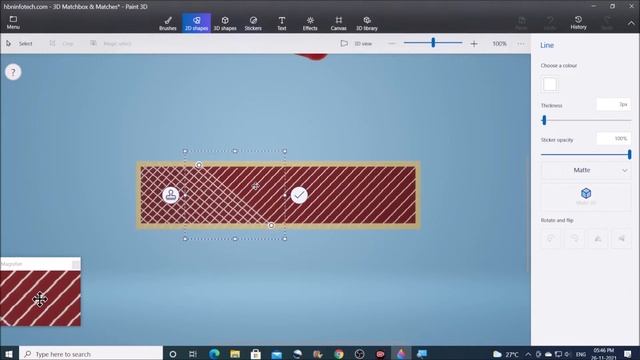Click the Thickness slider handle
This screenshot has height=360, width=640.
[x=544, y=120]
